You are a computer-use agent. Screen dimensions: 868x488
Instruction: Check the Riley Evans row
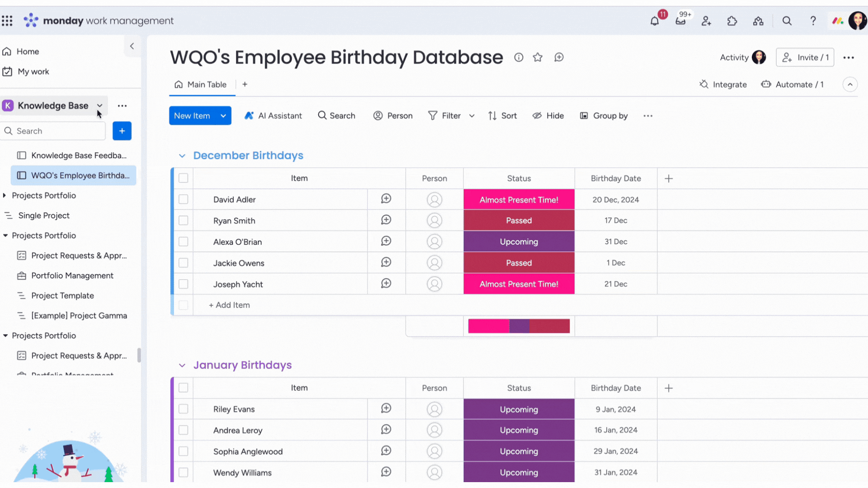pos(183,409)
